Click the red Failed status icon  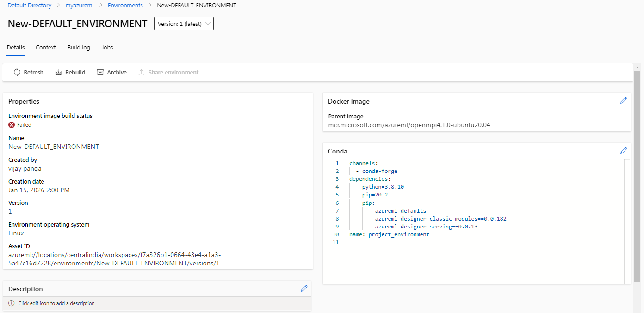(12, 125)
